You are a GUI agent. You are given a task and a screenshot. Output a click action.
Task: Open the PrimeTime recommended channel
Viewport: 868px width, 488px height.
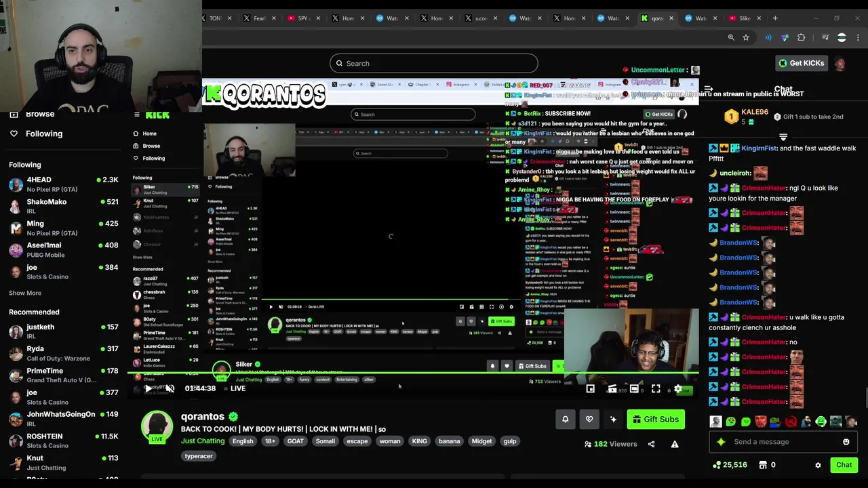pos(64,375)
